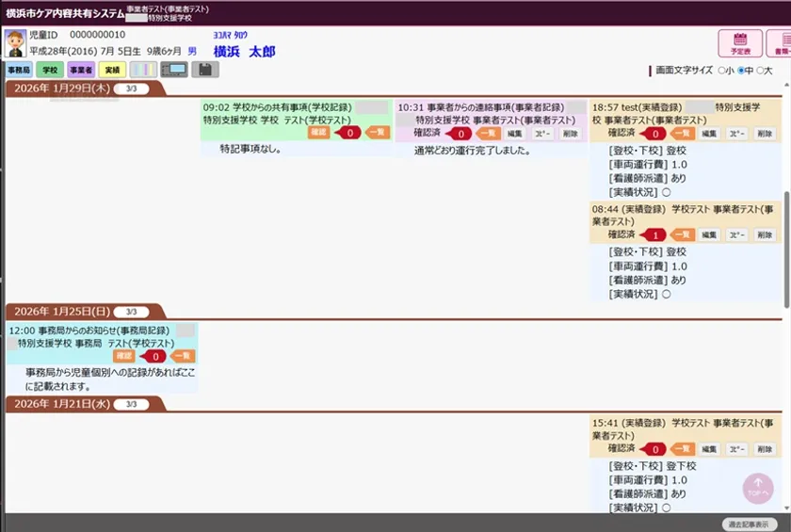Edit the 18:57 test record via 編集
Screen dimensions: 791x532
[x=709, y=134]
